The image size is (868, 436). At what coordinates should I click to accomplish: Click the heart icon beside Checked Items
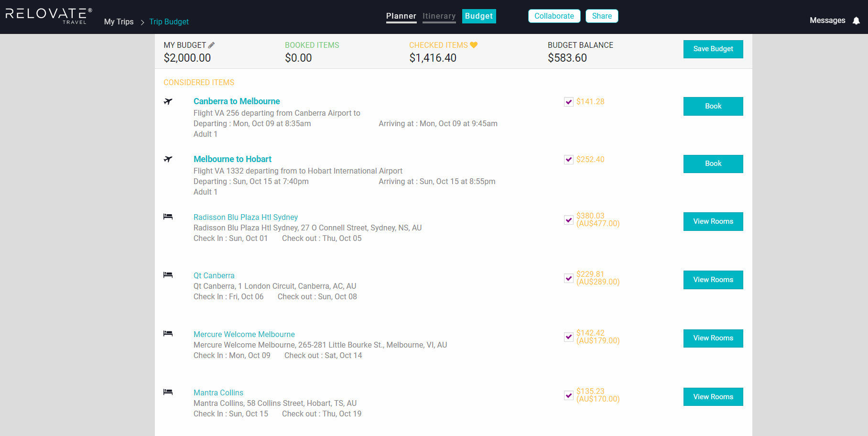474,45
